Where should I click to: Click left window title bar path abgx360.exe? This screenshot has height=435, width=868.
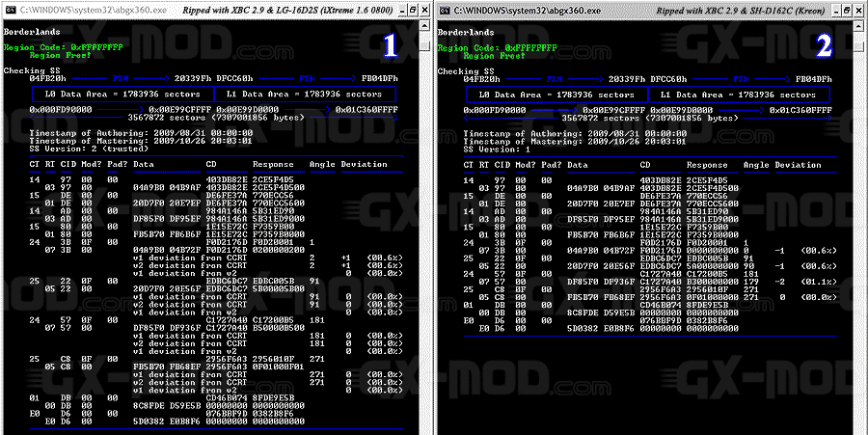click(93, 10)
